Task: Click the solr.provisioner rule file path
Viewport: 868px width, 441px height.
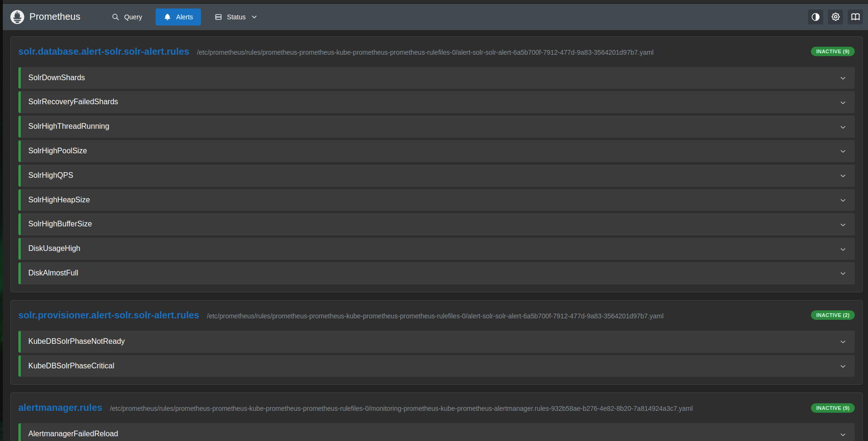Action: [435, 316]
